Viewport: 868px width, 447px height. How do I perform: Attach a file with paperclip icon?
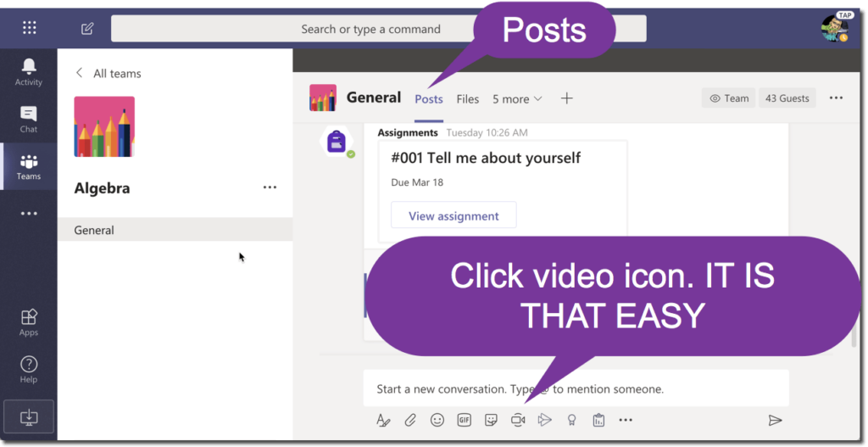pos(409,421)
